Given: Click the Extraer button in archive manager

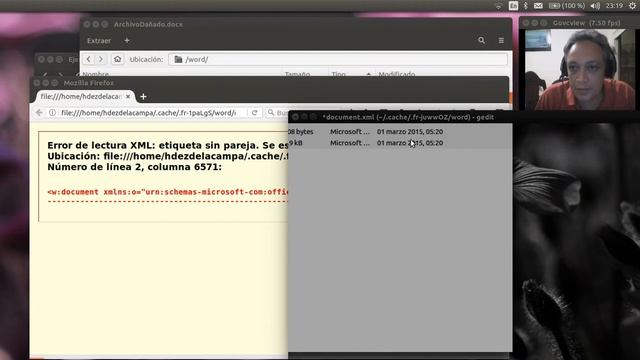Looking at the screenshot, I should click(99, 41).
